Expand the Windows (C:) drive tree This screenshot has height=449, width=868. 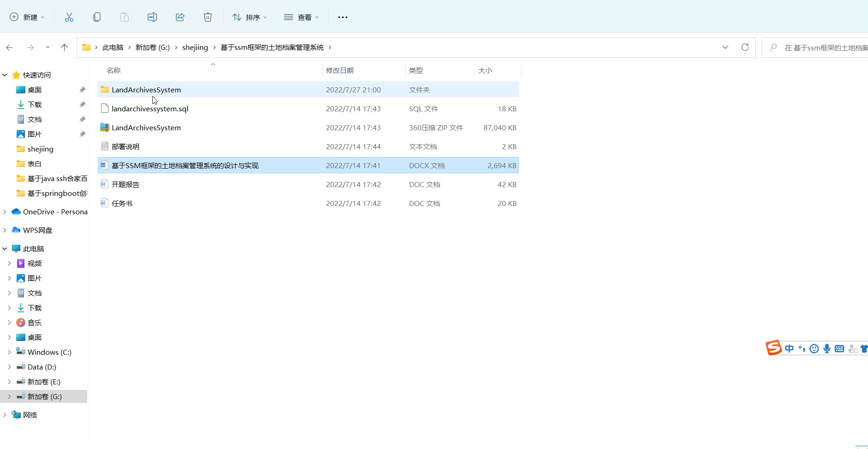9,352
